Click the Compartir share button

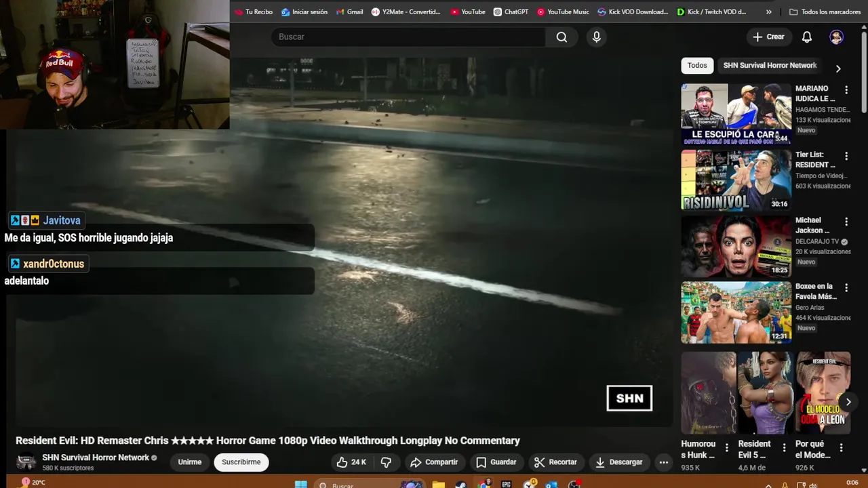tap(434, 462)
